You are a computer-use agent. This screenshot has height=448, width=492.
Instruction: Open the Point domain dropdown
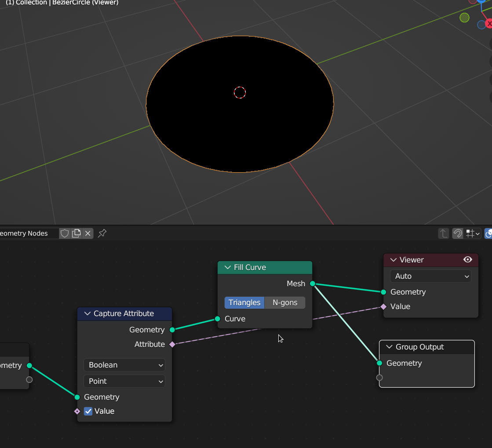point(124,381)
